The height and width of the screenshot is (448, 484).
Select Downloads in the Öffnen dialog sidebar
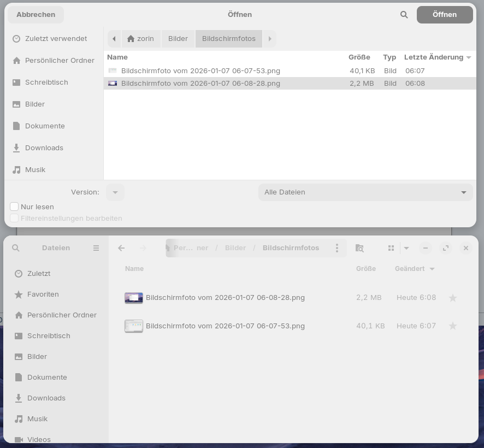[x=44, y=148]
